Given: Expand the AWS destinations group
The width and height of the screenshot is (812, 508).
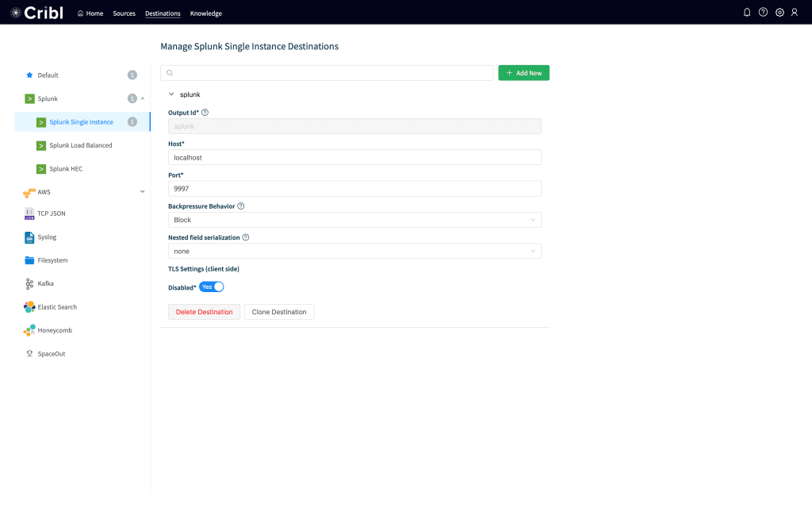Looking at the screenshot, I should pos(143,191).
